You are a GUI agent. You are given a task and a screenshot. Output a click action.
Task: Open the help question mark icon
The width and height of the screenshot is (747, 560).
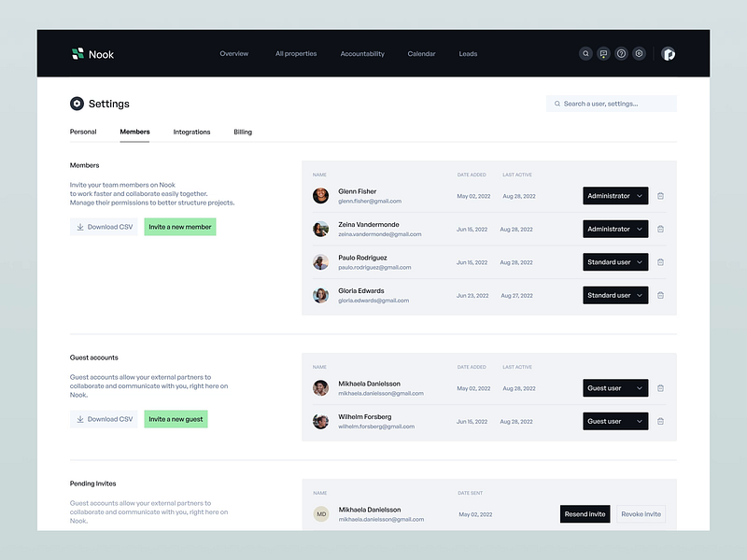621,54
